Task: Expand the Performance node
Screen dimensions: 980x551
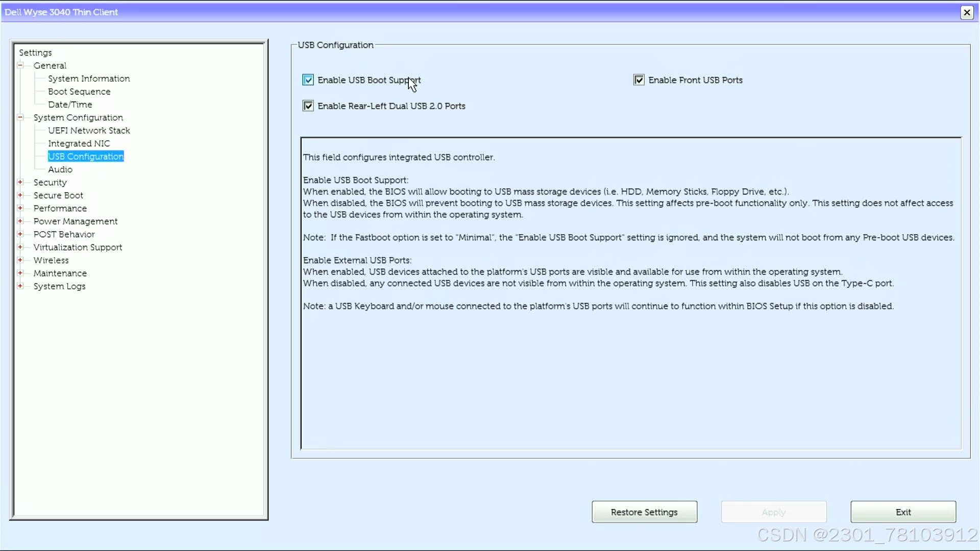Action: [x=20, y=208]
